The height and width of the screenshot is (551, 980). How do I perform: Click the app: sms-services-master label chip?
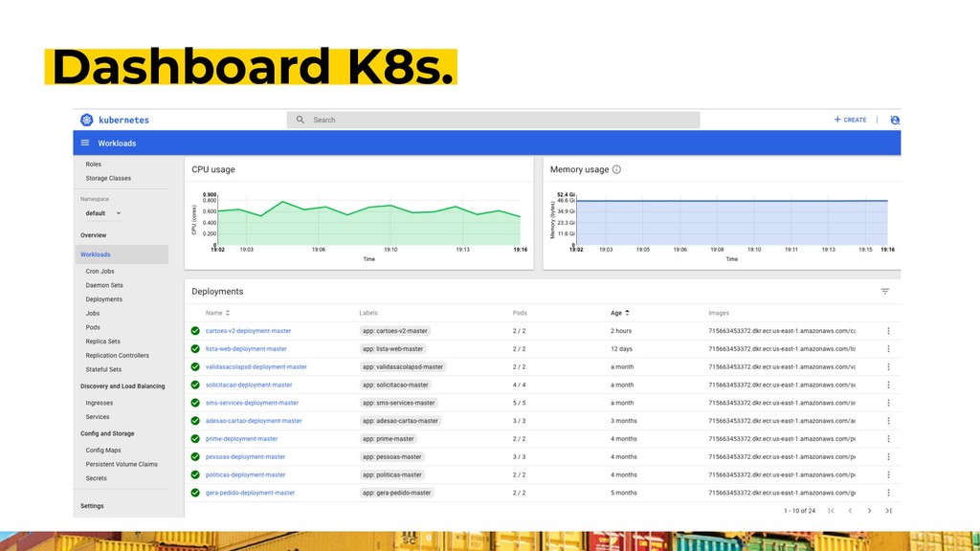coord(399,403)
